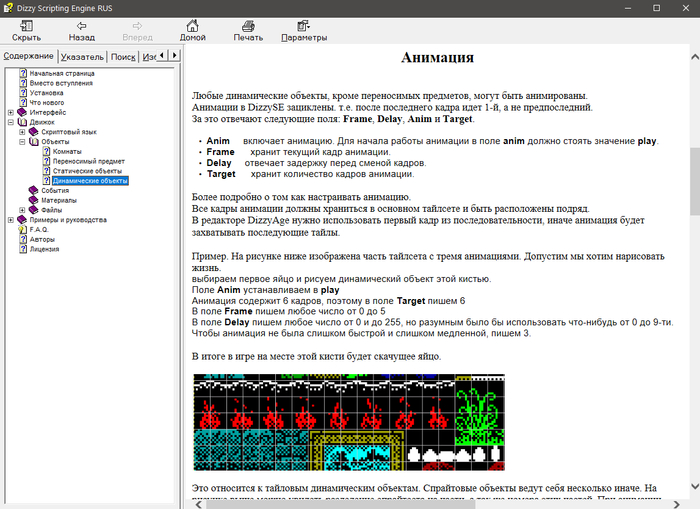Click the book icon beside Скриптовый язык
Viewport: 700px width, 509px height.
pos(34,132)
